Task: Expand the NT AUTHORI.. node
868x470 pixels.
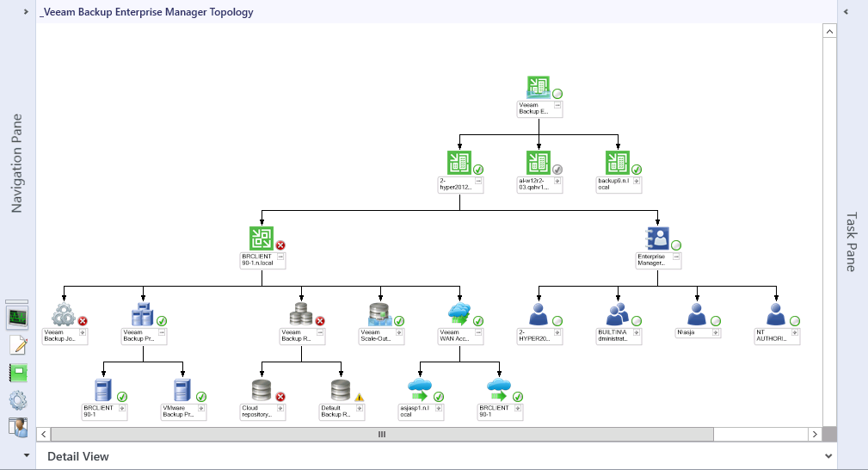Action: [795, 332]
